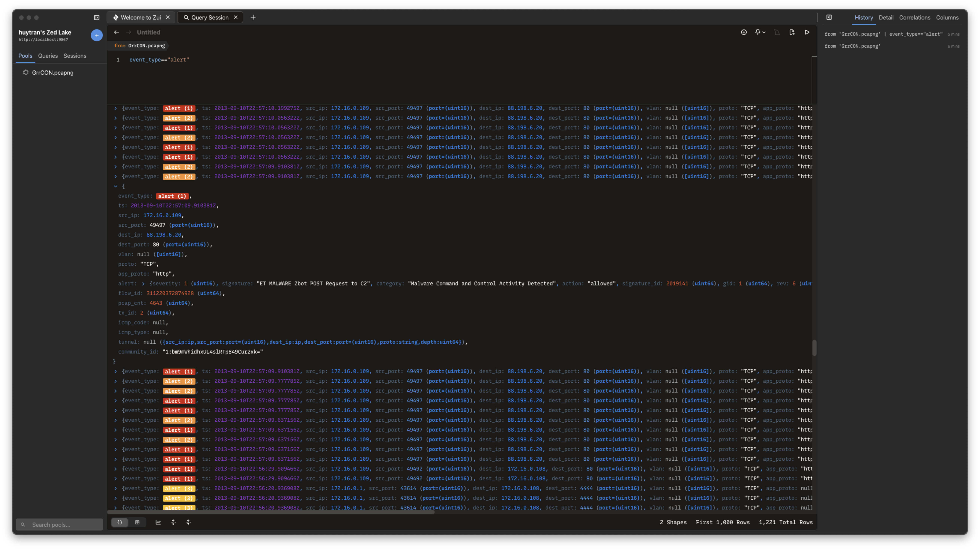Open the pin dropdown chevron
The image size is (980, 550).
tap(764, 32)
